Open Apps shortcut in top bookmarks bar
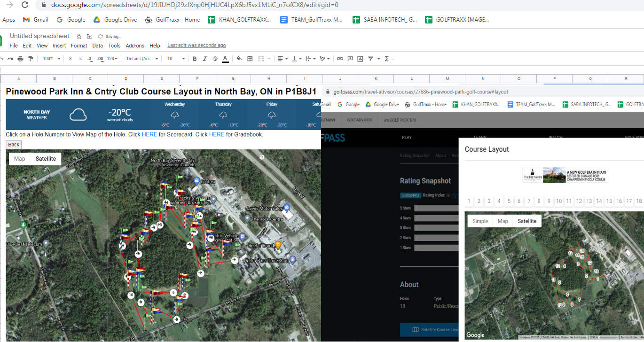 (8, 20)
